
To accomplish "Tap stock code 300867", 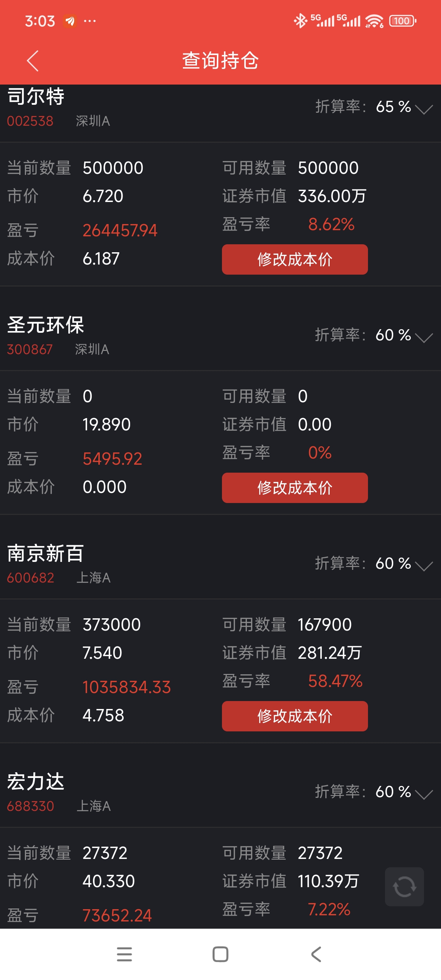I will (x=30, y=349).
